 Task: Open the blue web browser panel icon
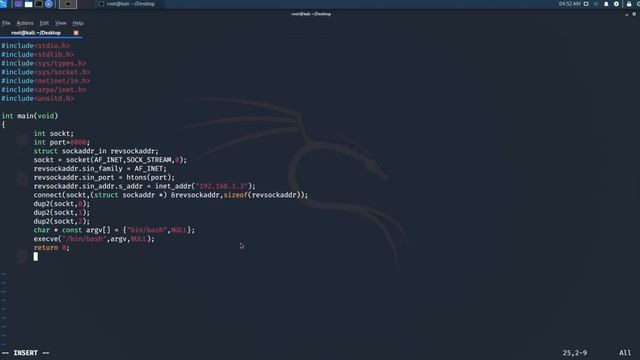coord(49,4)
